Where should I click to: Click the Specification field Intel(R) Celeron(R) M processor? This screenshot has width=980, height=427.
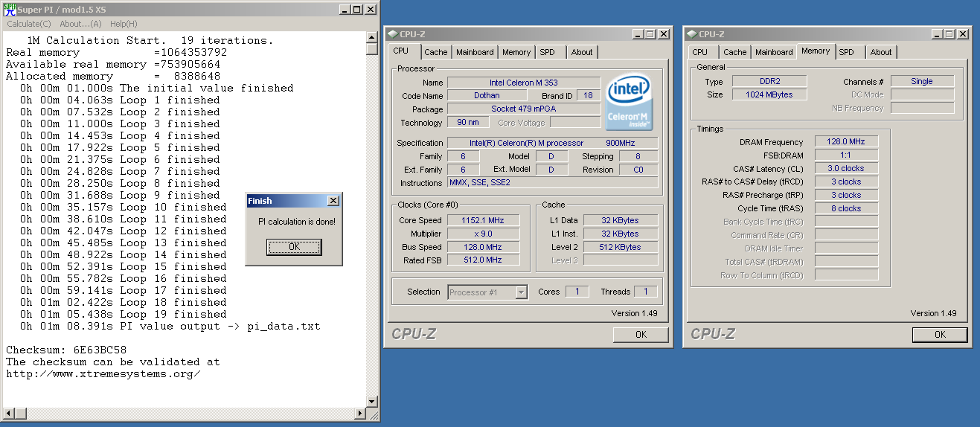click(552, 143)
